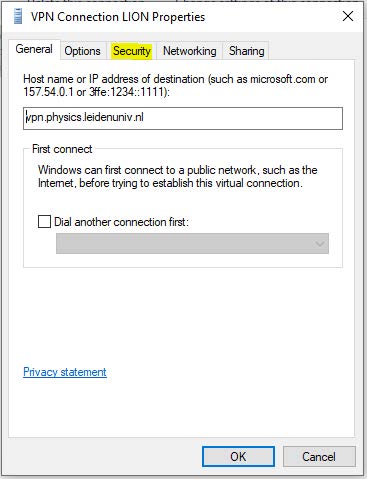Open the Options tab
Viewport: 367px width, 479px height.
(83, 51)
